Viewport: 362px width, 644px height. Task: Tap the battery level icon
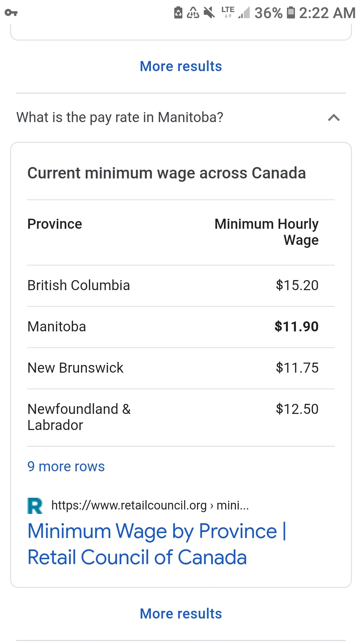pyautogui.click(x=291, y=12)
